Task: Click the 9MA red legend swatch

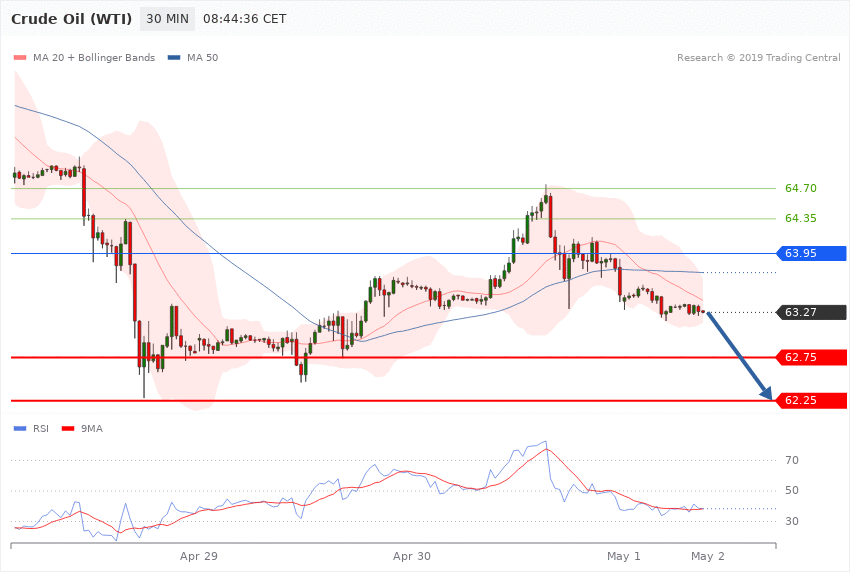Action: pos(68,429)
